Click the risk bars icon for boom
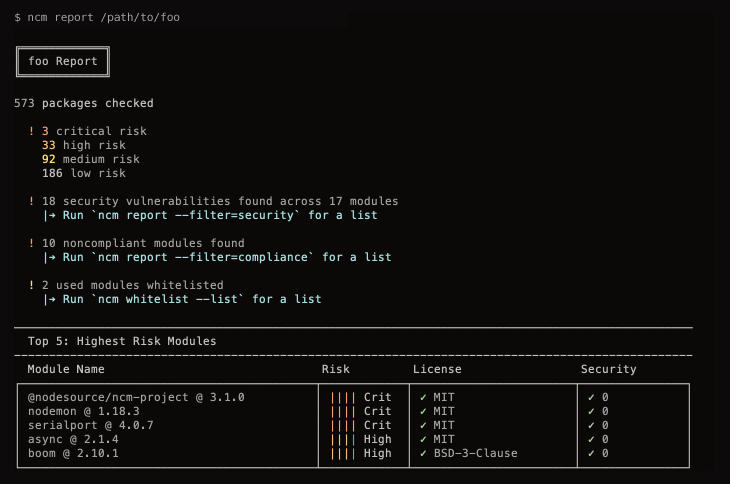 (x=342, y=453)
